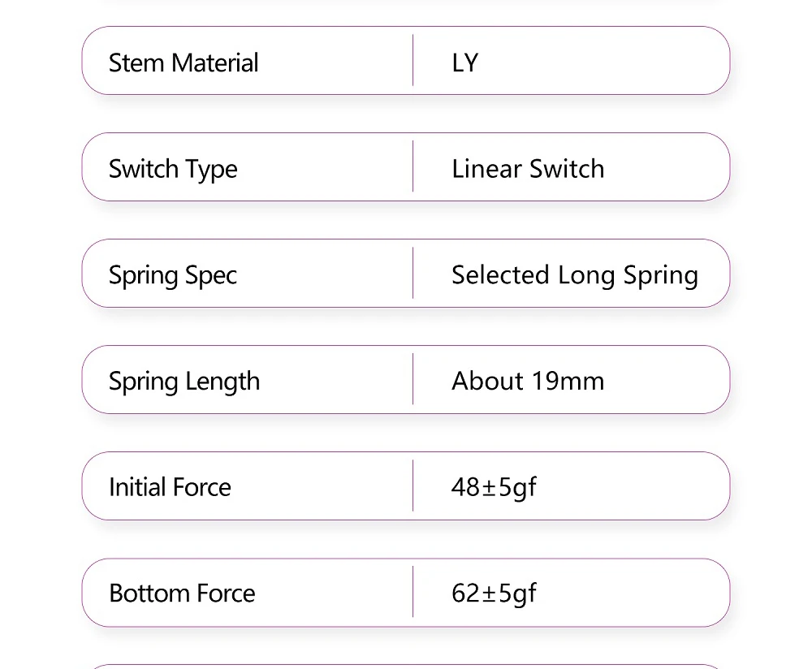
Task: Click the Spring Length label
Action: [184, 382]
